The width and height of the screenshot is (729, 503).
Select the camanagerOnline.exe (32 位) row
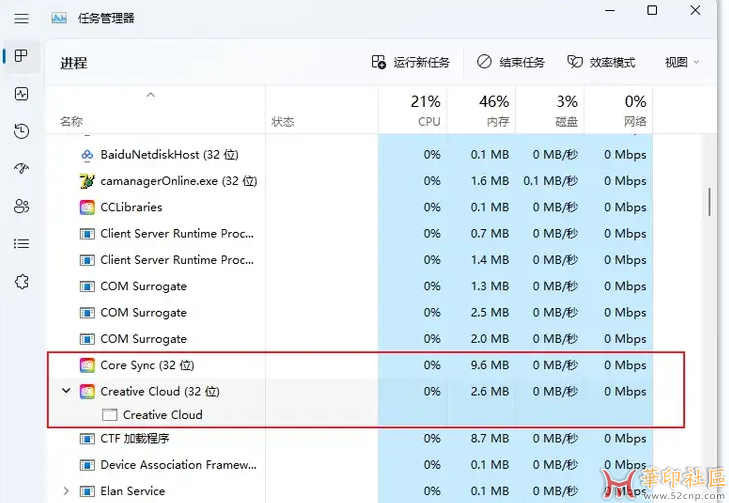click(x=350, y=181)
